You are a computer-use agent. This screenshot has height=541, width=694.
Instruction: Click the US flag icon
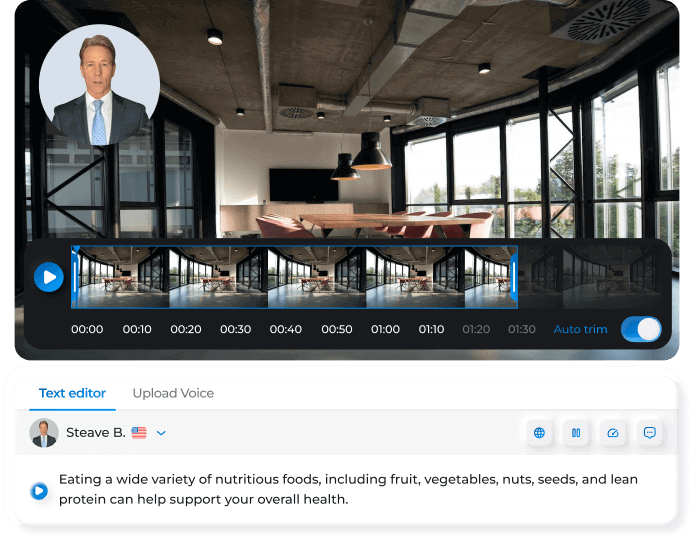[x=139, y=433]
